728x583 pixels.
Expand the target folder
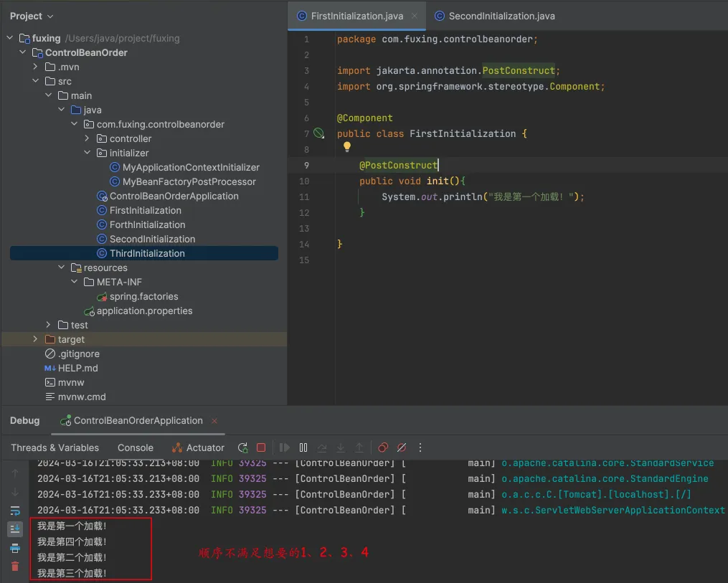[x=35, y=339]
